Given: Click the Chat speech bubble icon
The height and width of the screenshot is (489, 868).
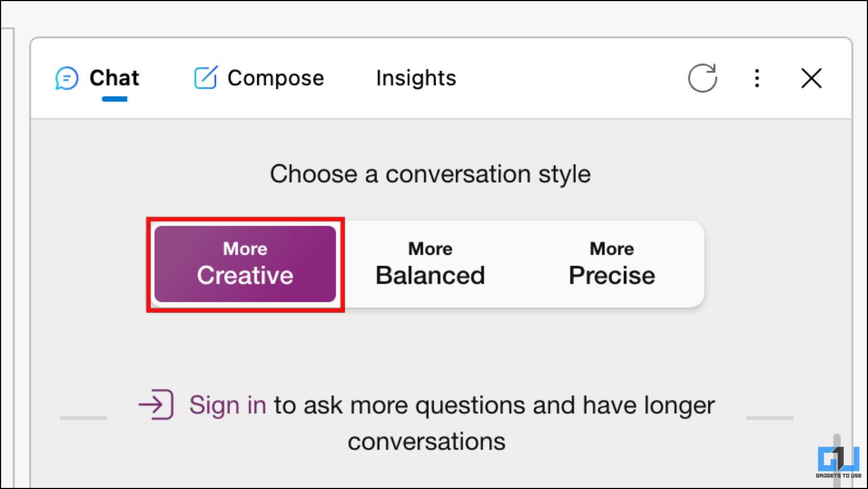Looking at the screenshot, I should [67, 78].
